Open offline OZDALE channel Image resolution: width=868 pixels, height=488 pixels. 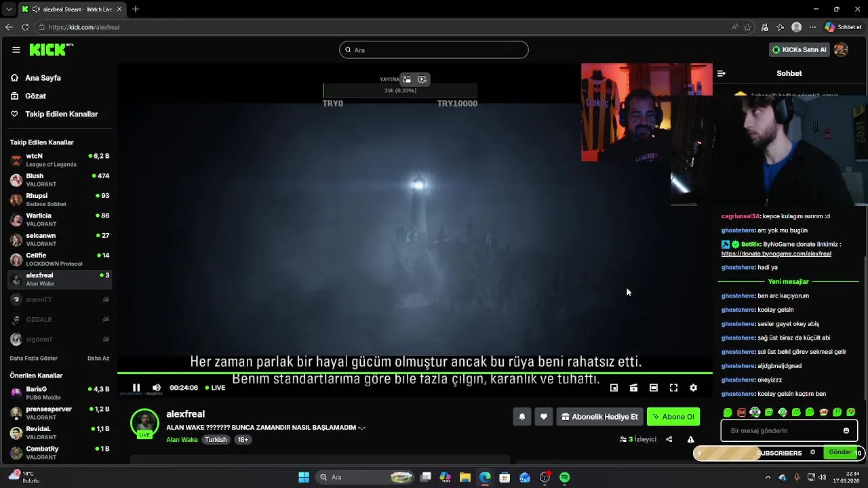(x=60, y=319)
